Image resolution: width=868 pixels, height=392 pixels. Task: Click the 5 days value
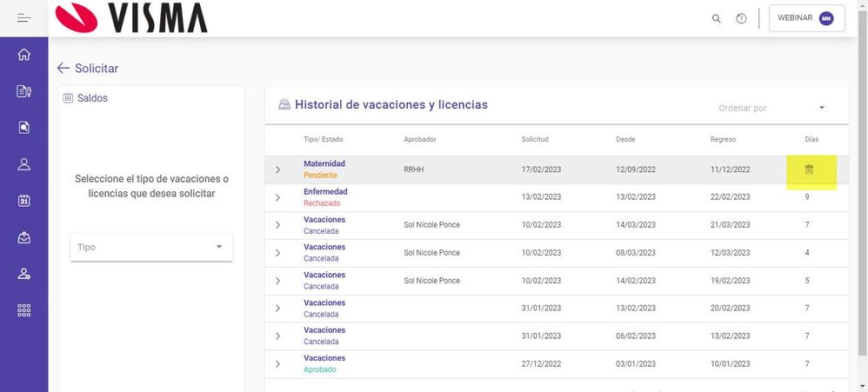click(807, 281)
